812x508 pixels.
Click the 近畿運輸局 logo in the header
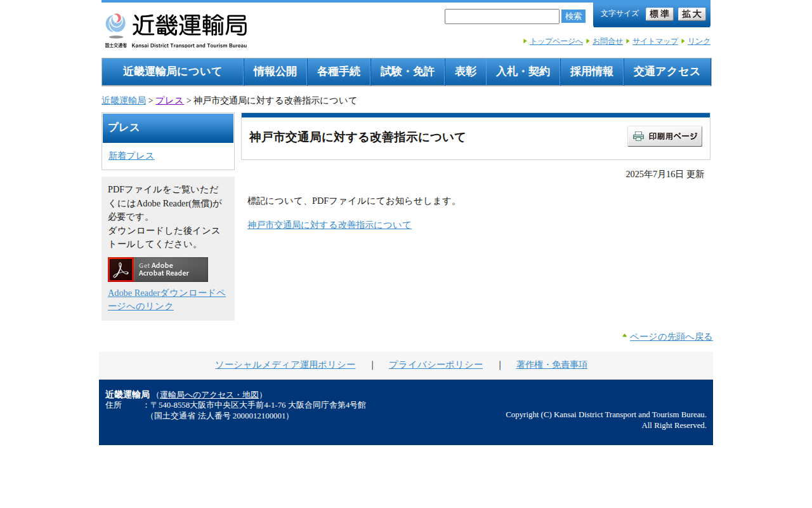176,30
